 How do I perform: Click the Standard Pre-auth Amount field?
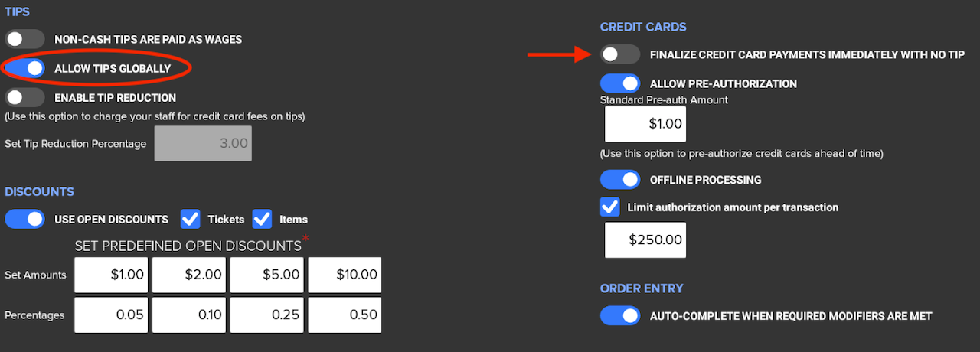[645, 124]
